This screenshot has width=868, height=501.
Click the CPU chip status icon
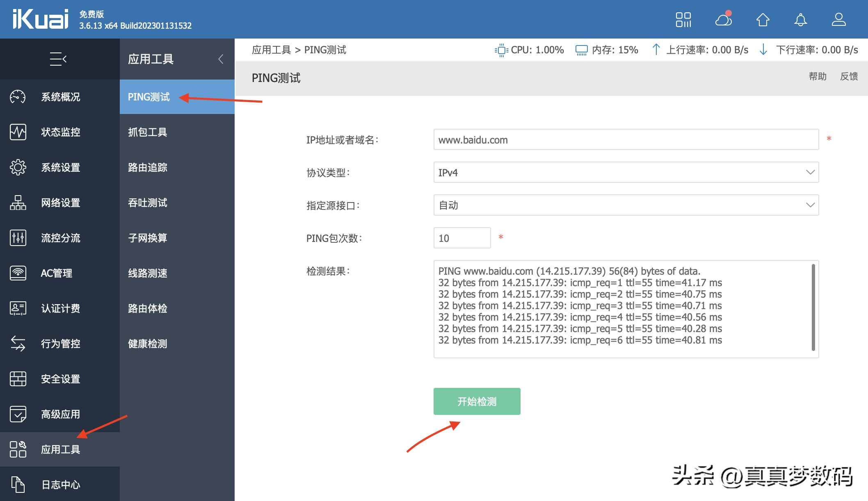pos(501,50)
